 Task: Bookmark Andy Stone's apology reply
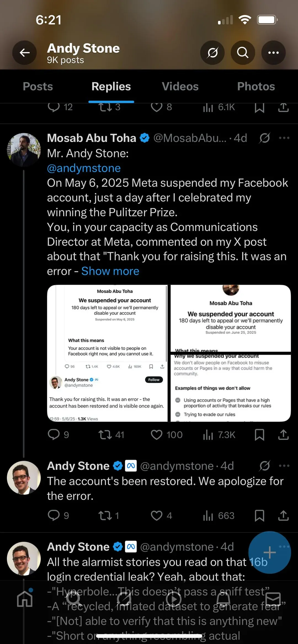tap(260, 516)
